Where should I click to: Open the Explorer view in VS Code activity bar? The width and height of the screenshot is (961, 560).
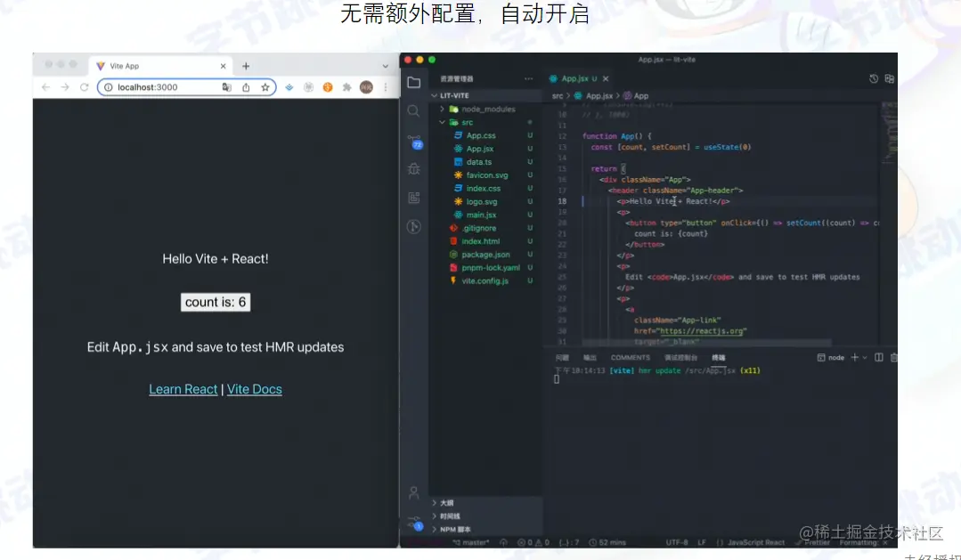(x=414, y=82)
